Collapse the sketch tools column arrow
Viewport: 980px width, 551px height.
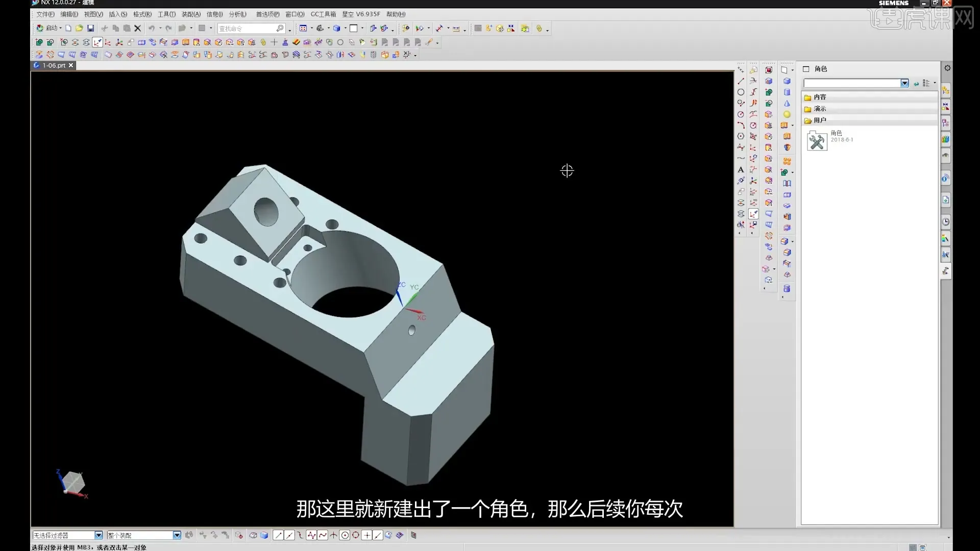click(741, 233)
